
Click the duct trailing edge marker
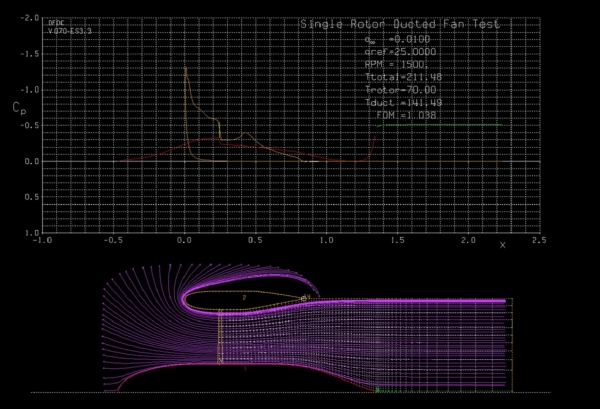[304, 298]
